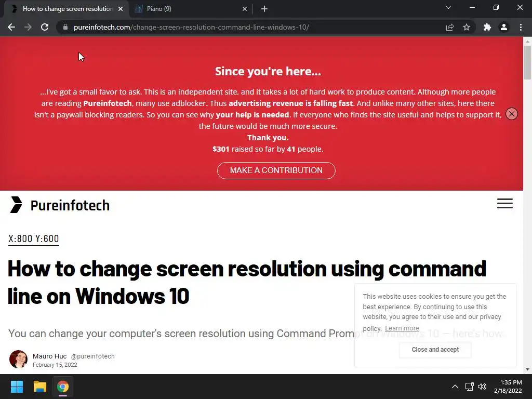
Task: Open the tab search dropdown arrow
Action: coord(448,7)
